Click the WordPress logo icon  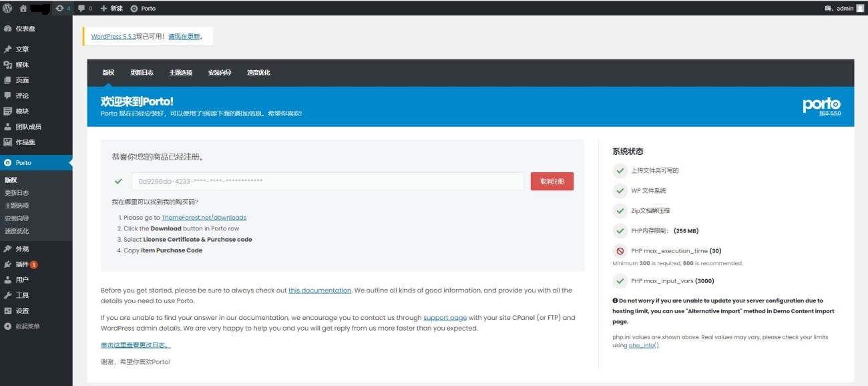[7, 8]
